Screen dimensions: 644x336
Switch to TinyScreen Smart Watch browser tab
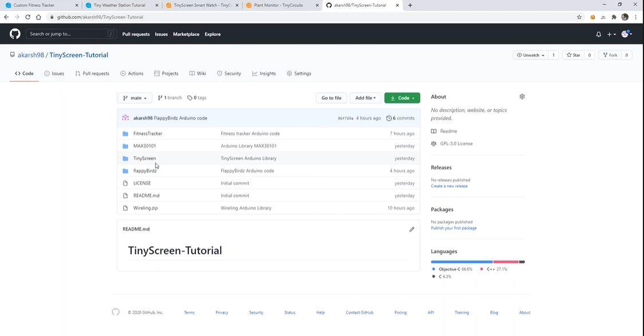[202, 5]
